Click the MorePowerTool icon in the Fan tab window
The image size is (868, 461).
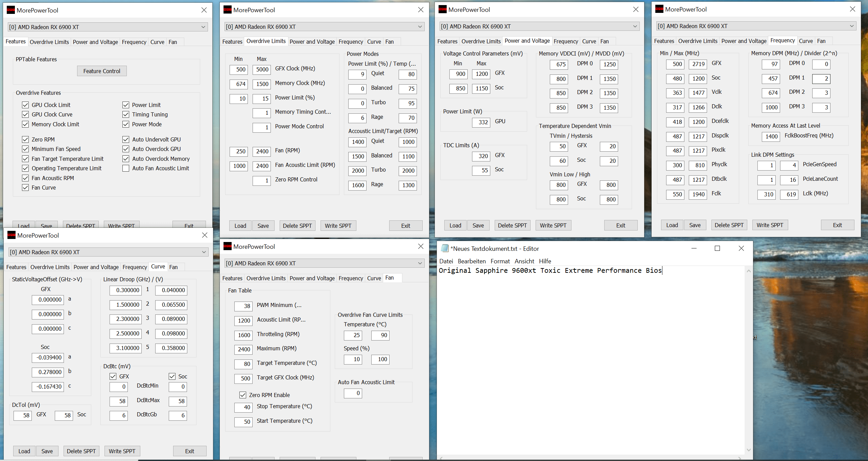(x=228, y=246)
